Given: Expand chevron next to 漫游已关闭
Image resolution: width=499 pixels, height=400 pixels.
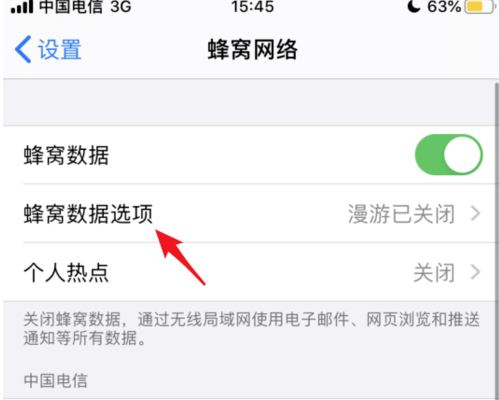Looking at the screenshot, I should pyautogui.click(x=475, y=213).
